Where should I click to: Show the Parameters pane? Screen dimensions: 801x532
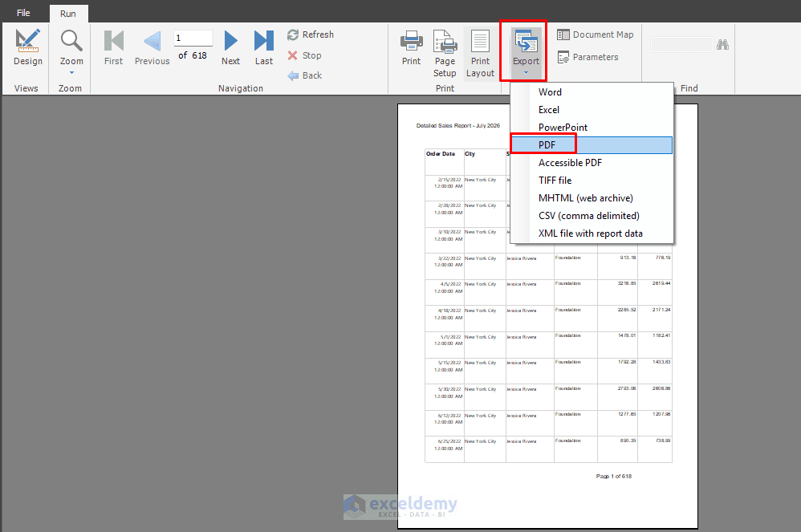(x=588, y=57)
